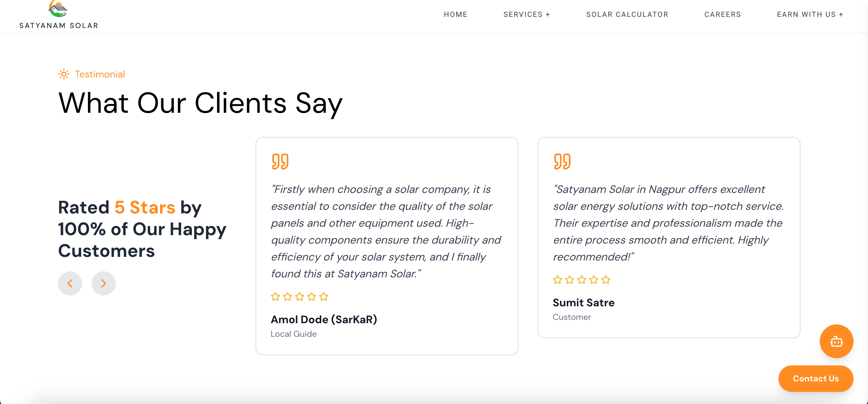Click the SATYANAM SOLAR brand text

59,26
